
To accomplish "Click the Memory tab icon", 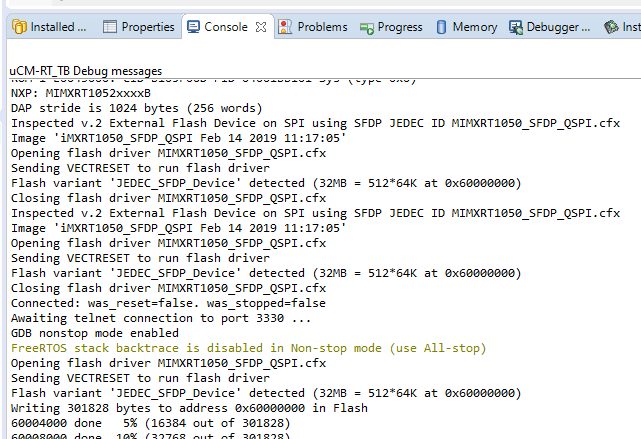I will 442,27.
